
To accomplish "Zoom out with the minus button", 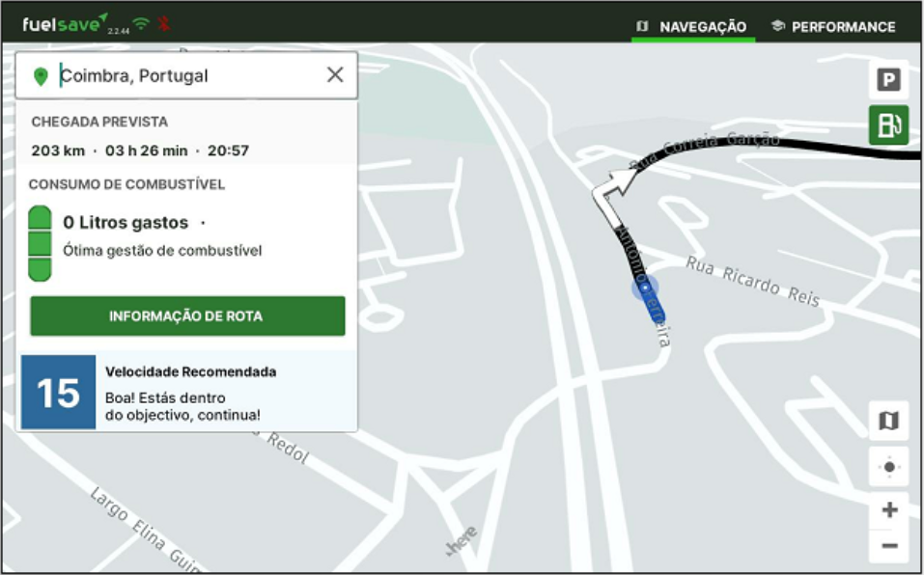I will (x=888, y=546).
